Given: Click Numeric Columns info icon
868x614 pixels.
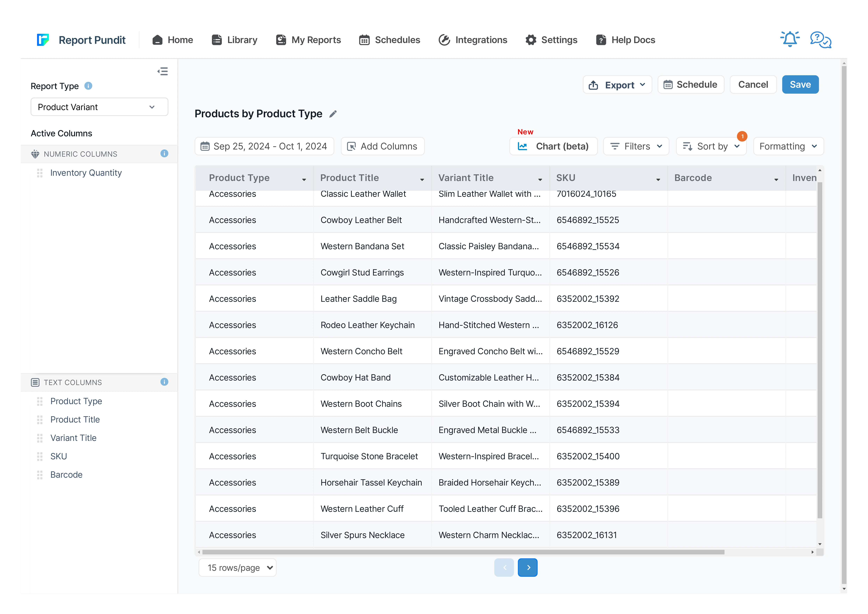Looking at the screenshot, I should tap(164, 154).
